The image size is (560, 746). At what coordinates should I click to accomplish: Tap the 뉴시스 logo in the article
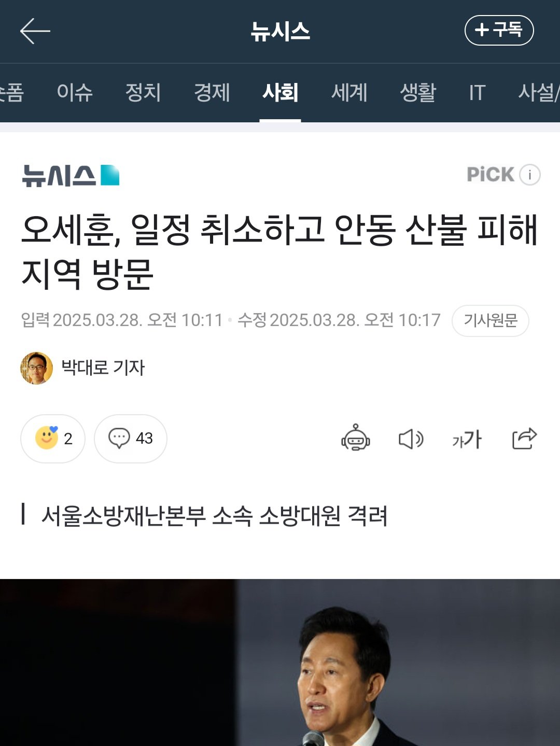coord(71,175)
